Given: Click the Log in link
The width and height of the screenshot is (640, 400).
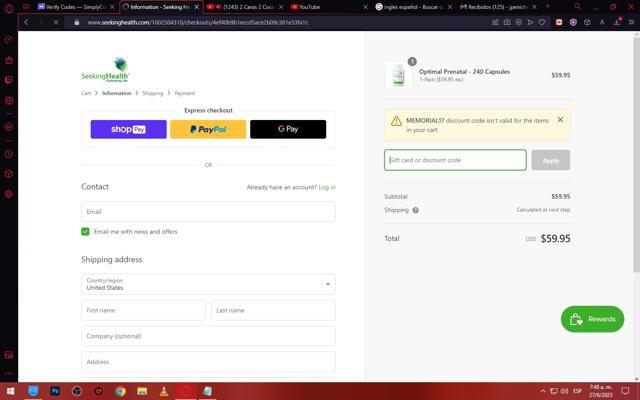Looking at the screenshot, I should coord(327,187).
